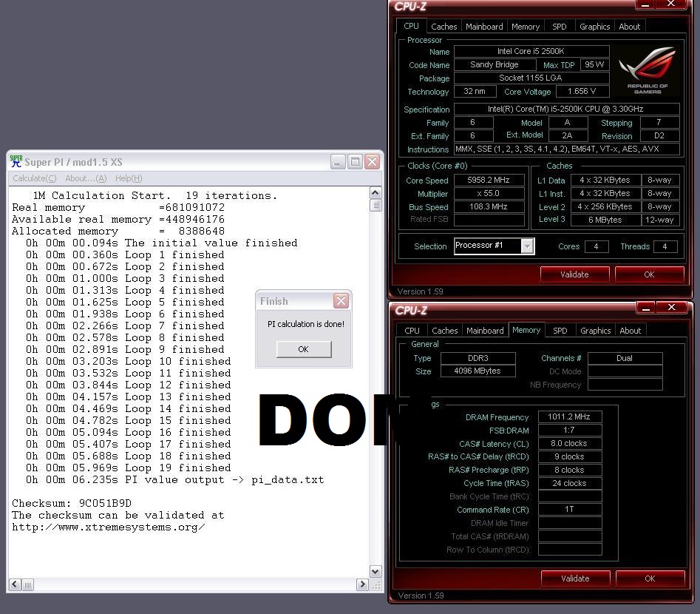Click Validate in the processor CPU-Z window
The width and height of the screenshot is (700, 614).
click(574, 274)
